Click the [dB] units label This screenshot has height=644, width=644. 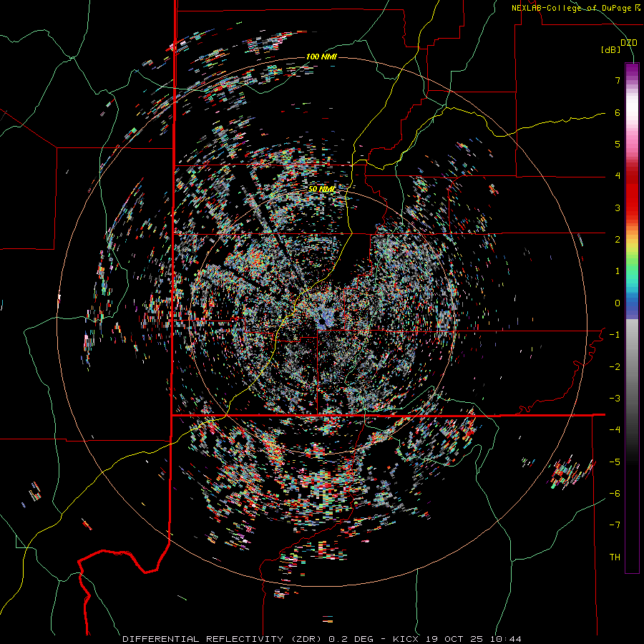[610, 49]
